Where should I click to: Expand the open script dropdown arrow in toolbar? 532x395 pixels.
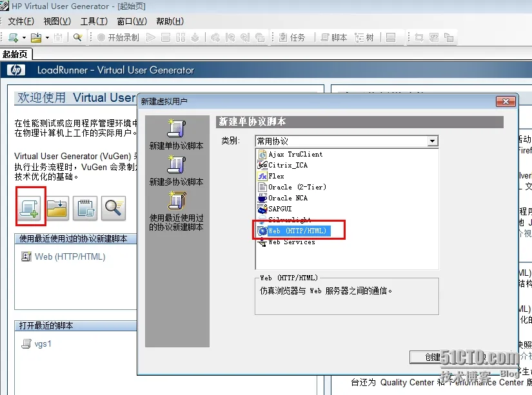(47, 37)
